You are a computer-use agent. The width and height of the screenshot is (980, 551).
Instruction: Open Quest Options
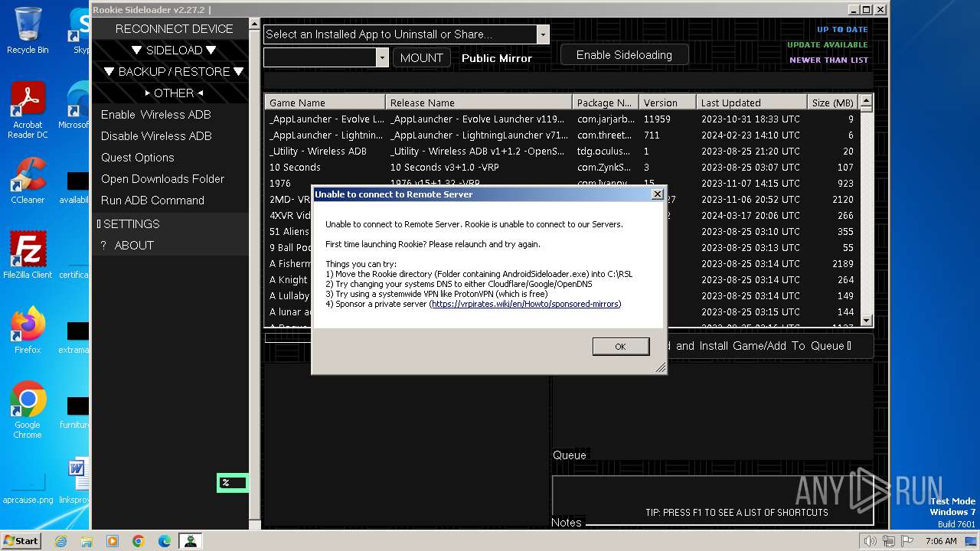point(138,157)
